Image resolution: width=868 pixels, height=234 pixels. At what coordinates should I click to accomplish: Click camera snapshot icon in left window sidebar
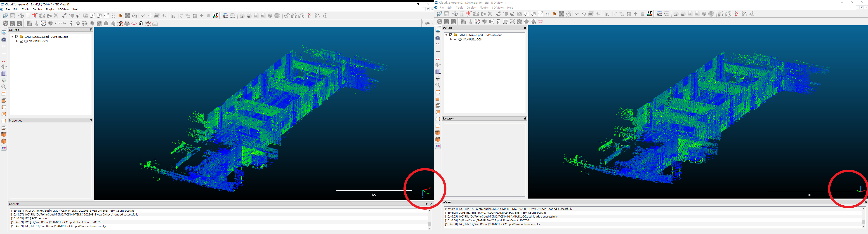click(x=4, y=40)
